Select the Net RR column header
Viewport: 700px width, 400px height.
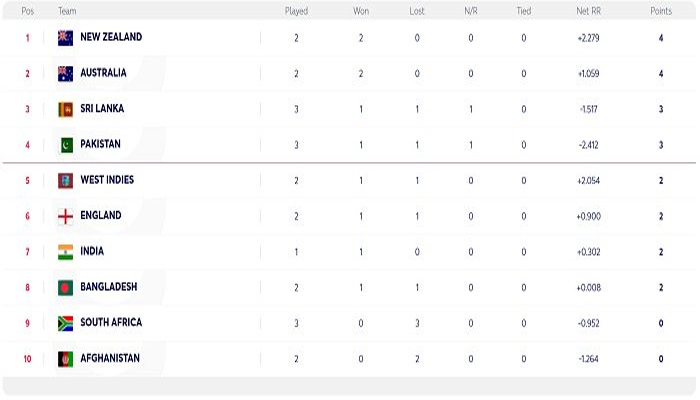point(588,11)
